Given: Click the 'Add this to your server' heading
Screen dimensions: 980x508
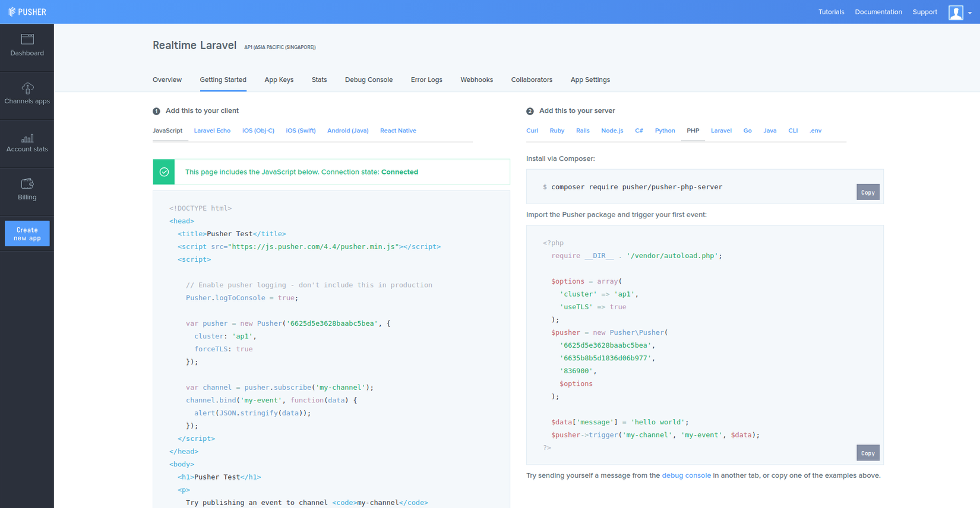Looking at the screenshot, I should coord(577,111).
